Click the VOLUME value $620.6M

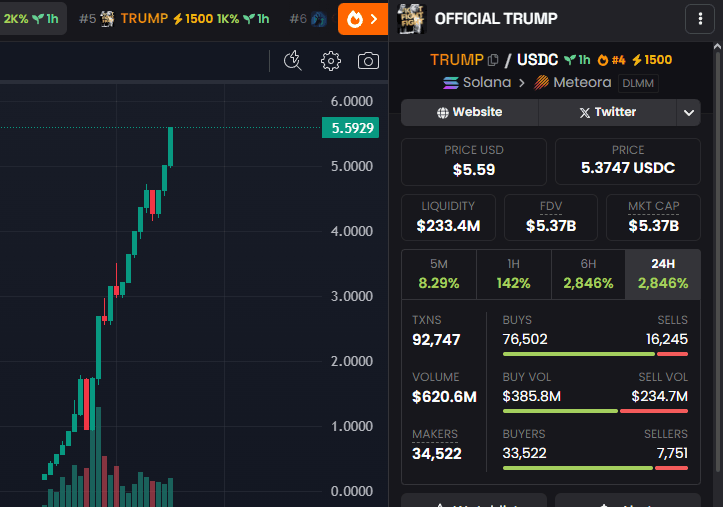coord(444,397)
